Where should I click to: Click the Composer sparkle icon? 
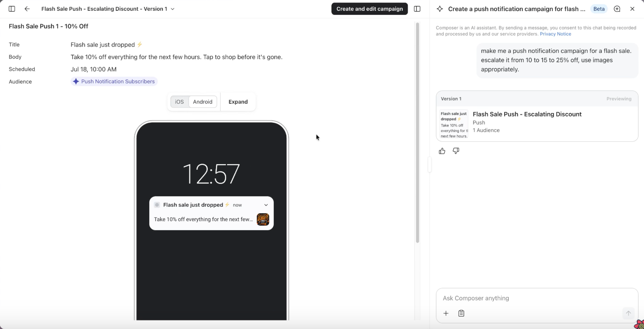click(440, 9)
